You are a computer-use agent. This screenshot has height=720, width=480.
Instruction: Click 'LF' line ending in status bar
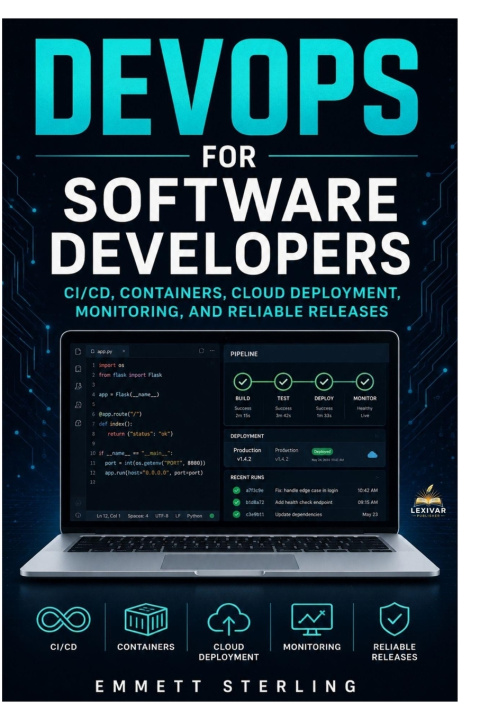(178, 516)
